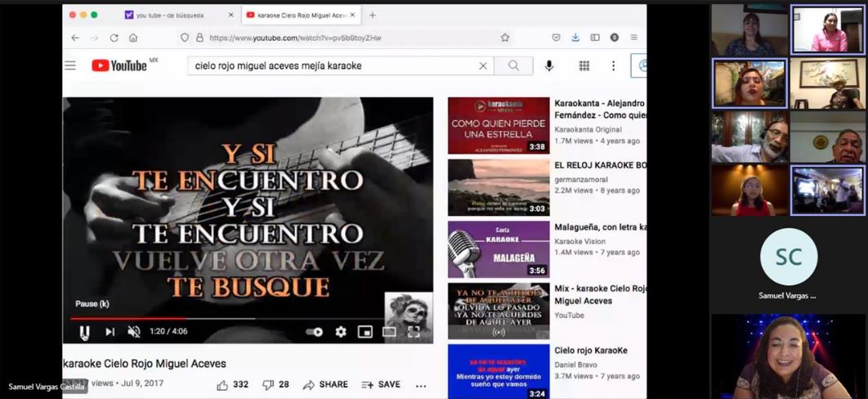Switch to theater mode
Image resolution: width=868 pixels, height=399 pixels.
(389, 331)
